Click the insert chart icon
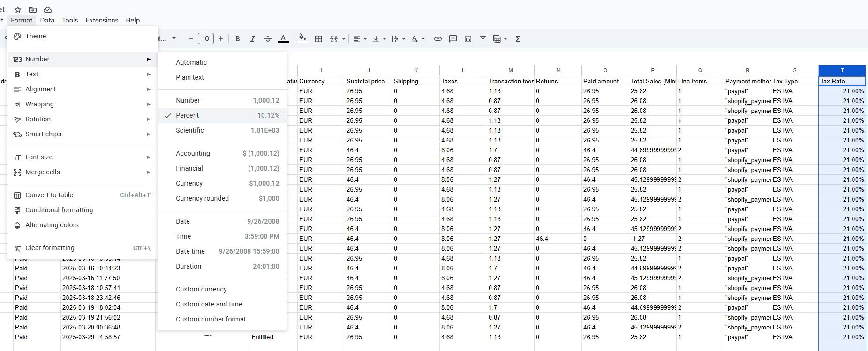This screenshot has height=351, width=868. tap(468, 39)
